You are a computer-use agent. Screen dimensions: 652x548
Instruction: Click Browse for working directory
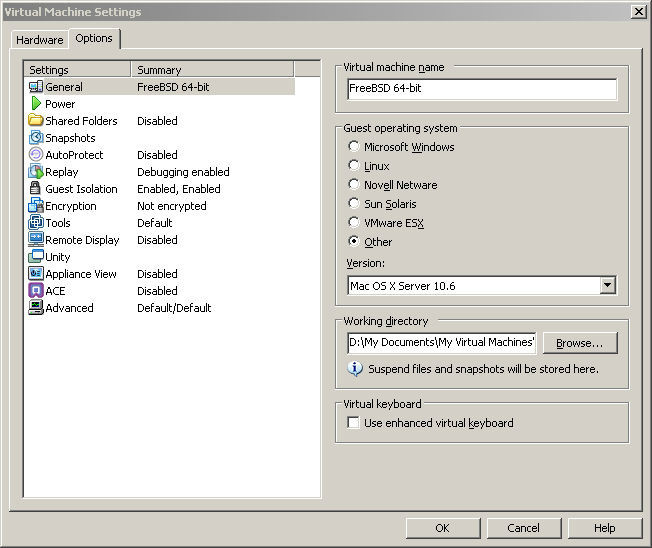580,343
